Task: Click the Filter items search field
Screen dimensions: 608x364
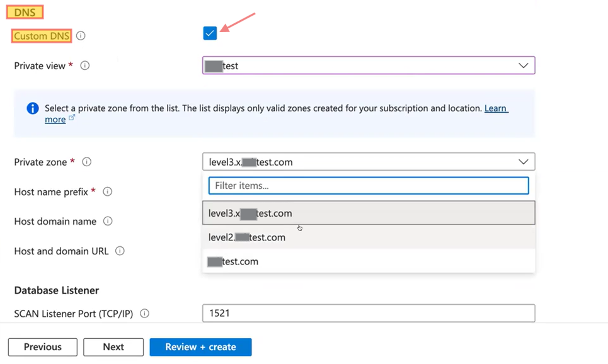Action: (369, 186)
